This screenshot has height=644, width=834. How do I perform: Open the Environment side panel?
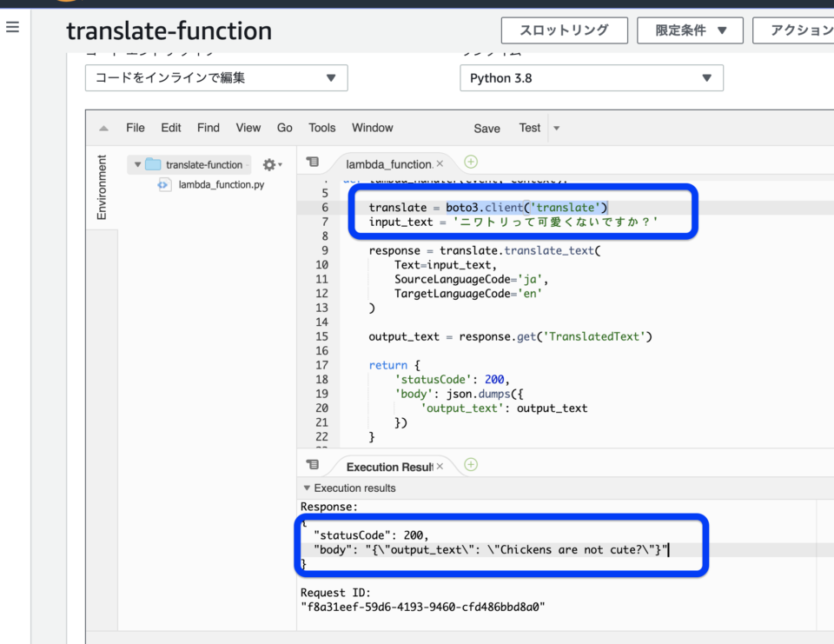pos(102,188)
